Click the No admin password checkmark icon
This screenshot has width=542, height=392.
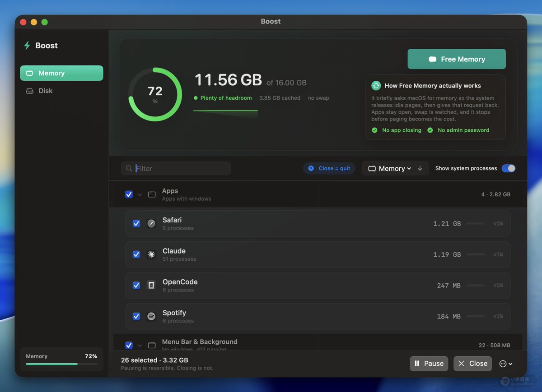coord(430,130)
